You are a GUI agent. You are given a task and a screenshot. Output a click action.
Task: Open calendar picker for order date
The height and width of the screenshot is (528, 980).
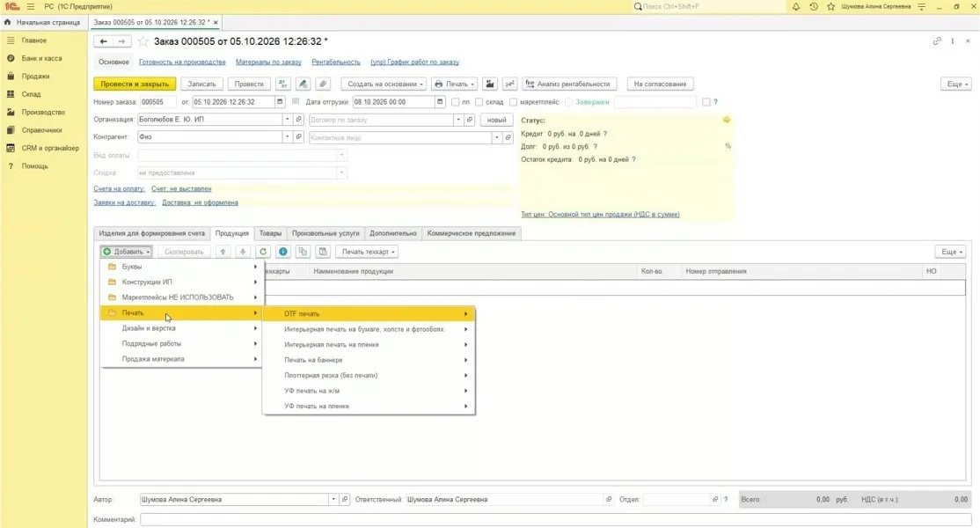tap(280, 102)
